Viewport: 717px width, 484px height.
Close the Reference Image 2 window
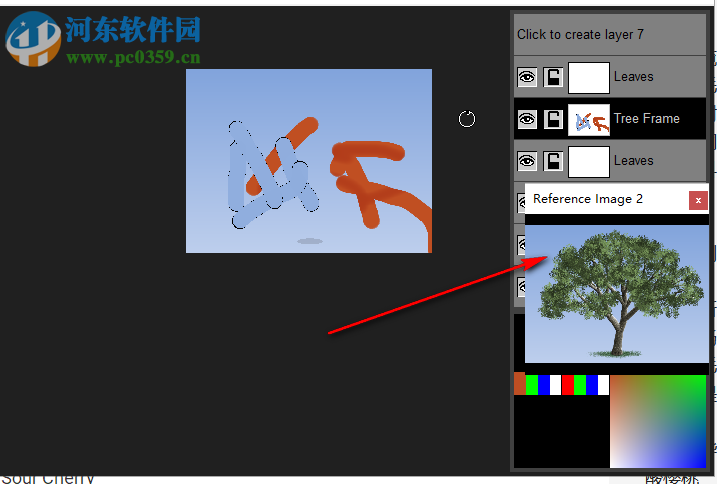pyautogui.click(x=698, y=200)
